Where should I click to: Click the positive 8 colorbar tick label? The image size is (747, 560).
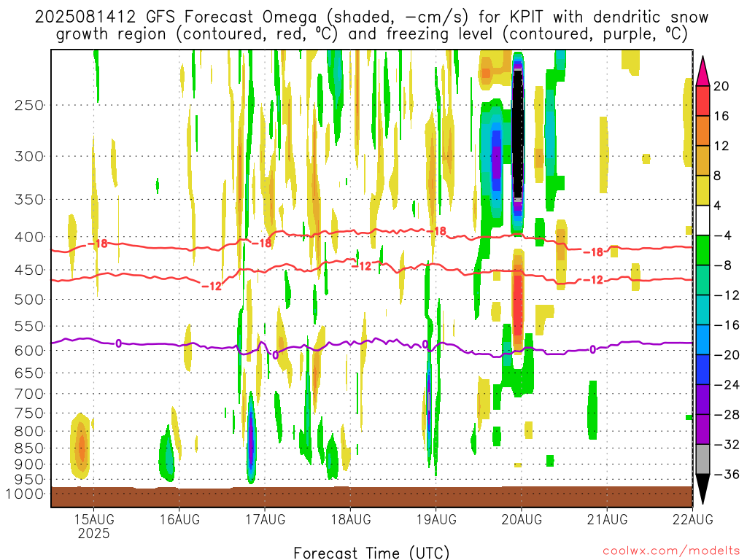coord(717,176)
